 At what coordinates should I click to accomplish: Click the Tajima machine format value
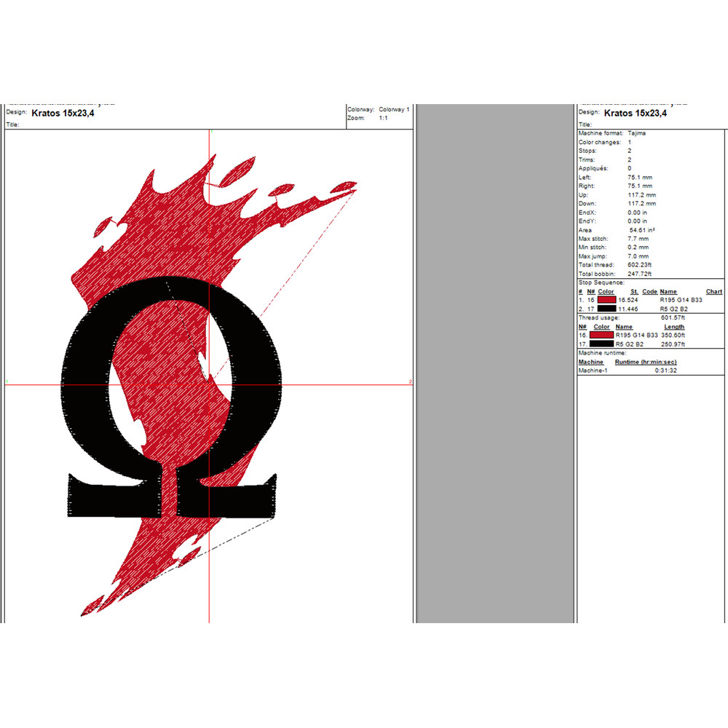(x=636, y=133)
